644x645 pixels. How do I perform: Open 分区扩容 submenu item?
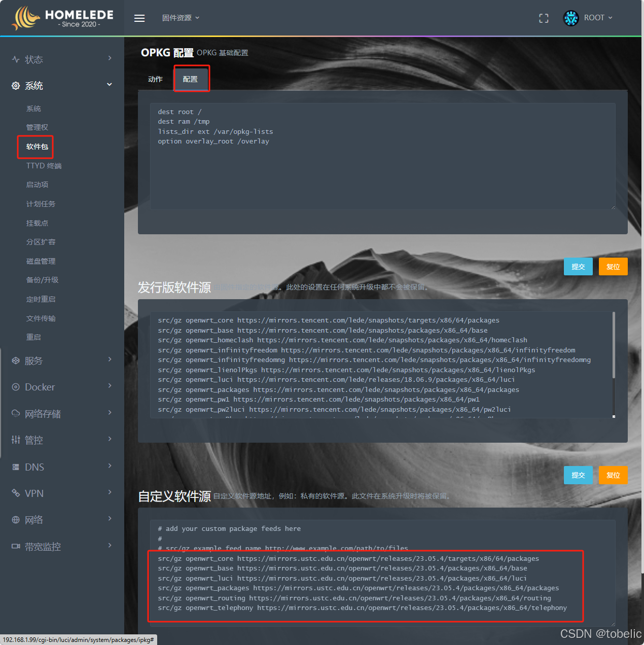coord(41,242)
